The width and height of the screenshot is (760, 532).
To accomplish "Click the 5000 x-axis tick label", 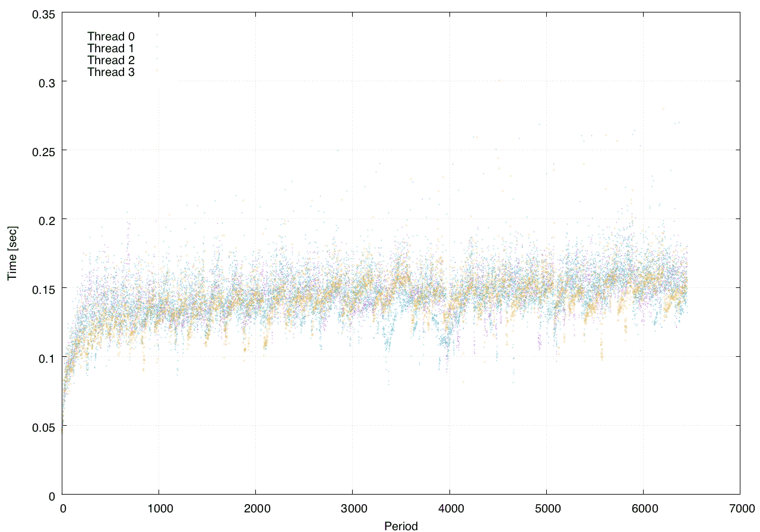I will [x=546, y=508].
